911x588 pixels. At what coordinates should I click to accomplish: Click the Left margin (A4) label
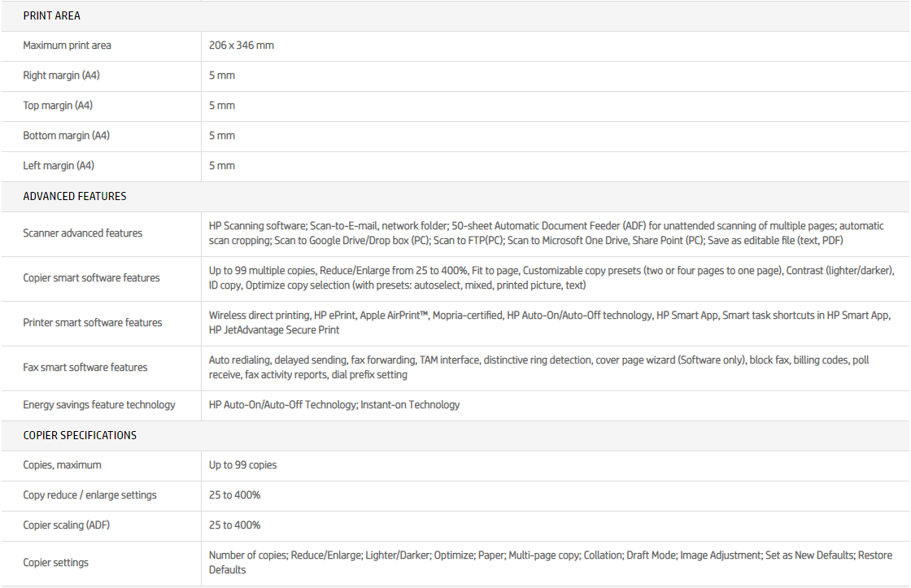coord(59,166)
